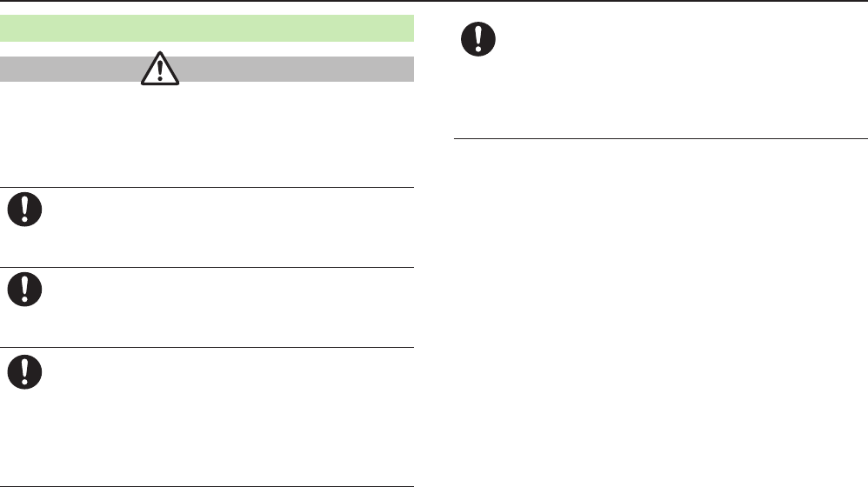This screenshot has height=487, width=868.
Task: Click the gray bar left of the warning triangle
Action: pos(70,69)
